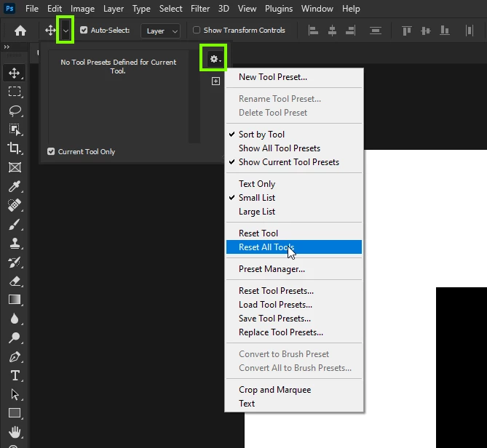Toggle Sort by Tool option
Screen dimensions: 487x448
coord(294,135)
